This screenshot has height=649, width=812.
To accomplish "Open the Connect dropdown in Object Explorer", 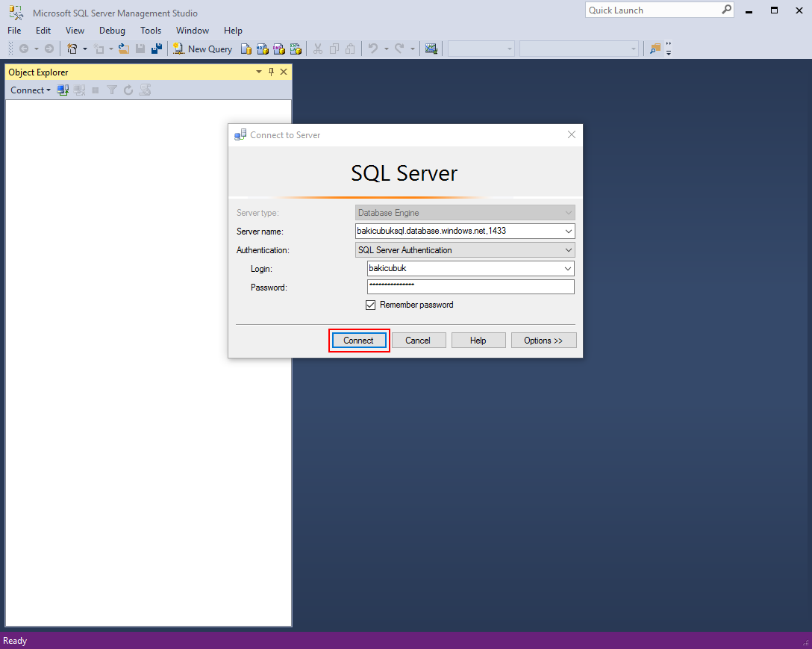I will click(x=31, y=90).
